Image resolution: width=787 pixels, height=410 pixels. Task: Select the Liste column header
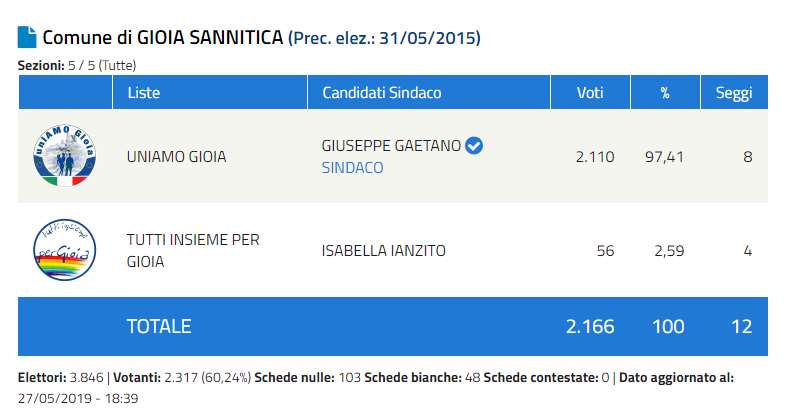pyautogui.click(x=144, y=93)
